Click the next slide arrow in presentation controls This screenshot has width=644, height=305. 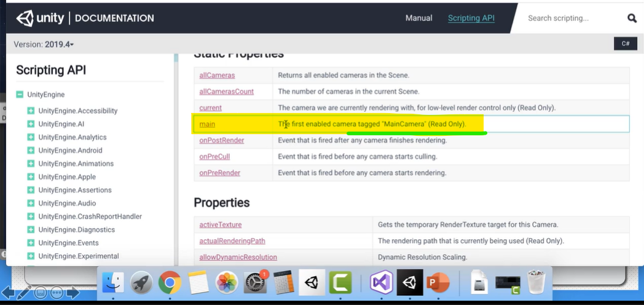coord(73,293)
